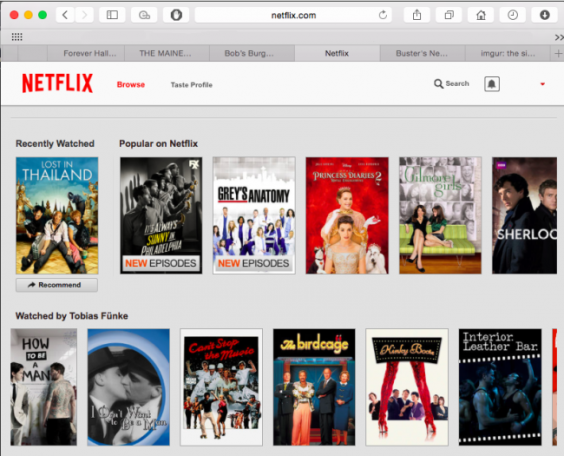This screenshot has width=564, height=456.
Task: Go back with Safari's back arrow
Action: point(65,15)
